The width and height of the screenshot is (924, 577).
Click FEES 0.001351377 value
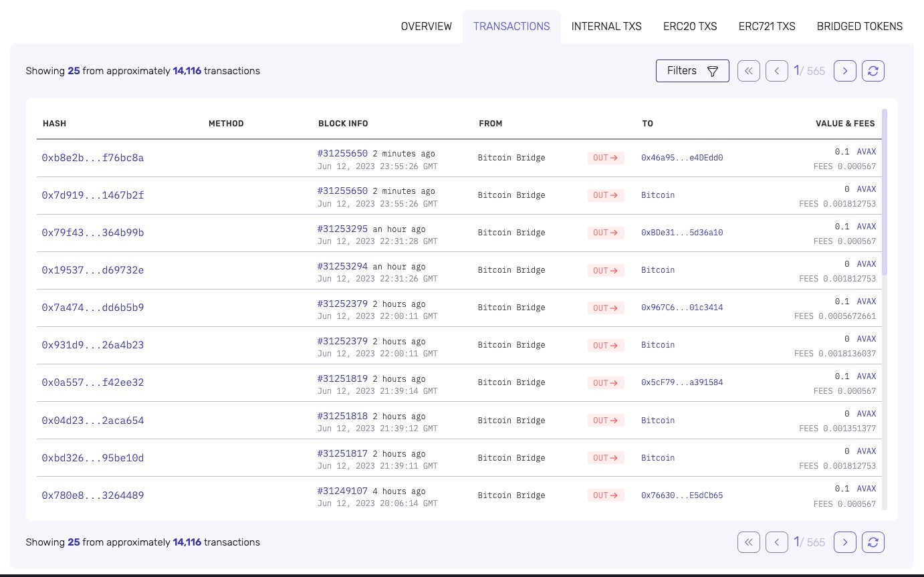(x=838, y=429)
